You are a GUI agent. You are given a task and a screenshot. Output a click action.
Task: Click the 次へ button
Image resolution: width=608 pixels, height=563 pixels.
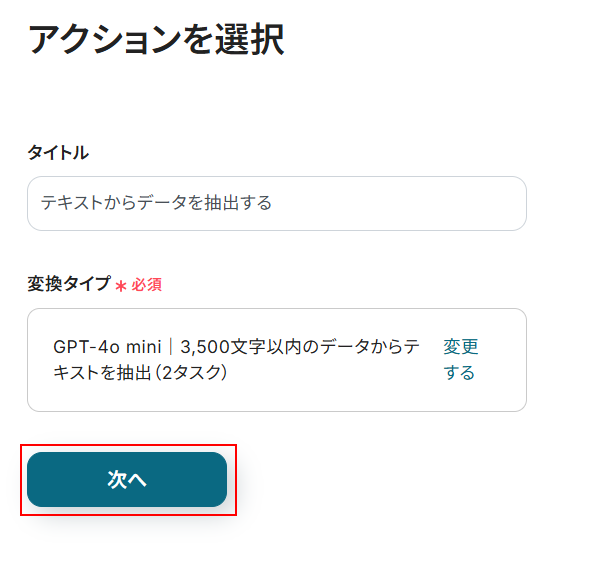pos(127,480)
